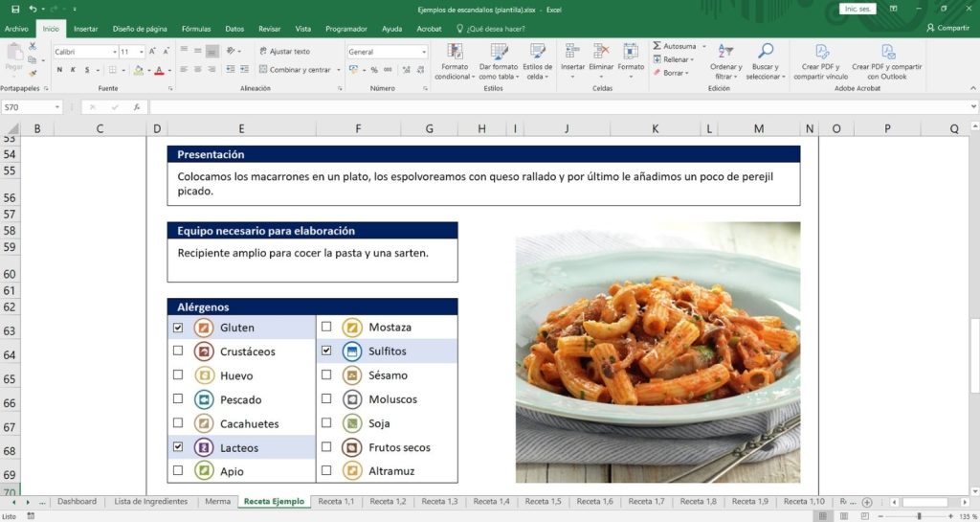Open the fill color dropdown arrow
Image resolution: width=980 pixels, height=522 pixels.
(x=148, y=70)
